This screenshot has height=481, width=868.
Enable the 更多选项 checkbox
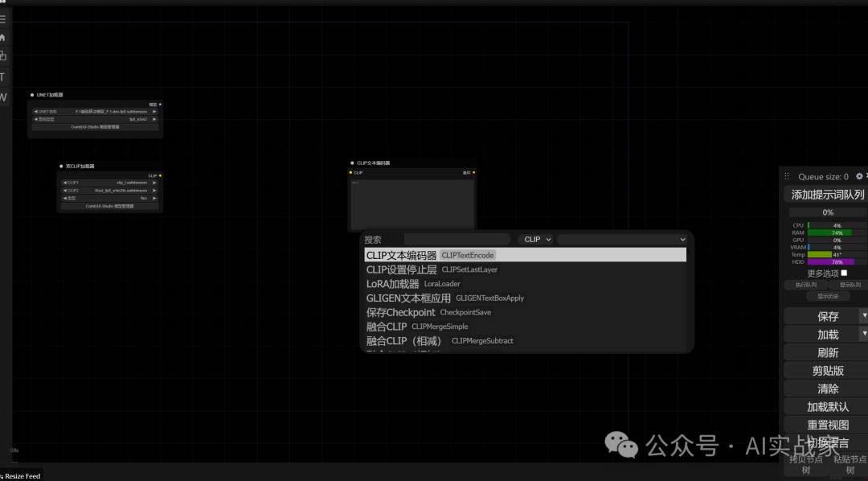click(844, 273)
